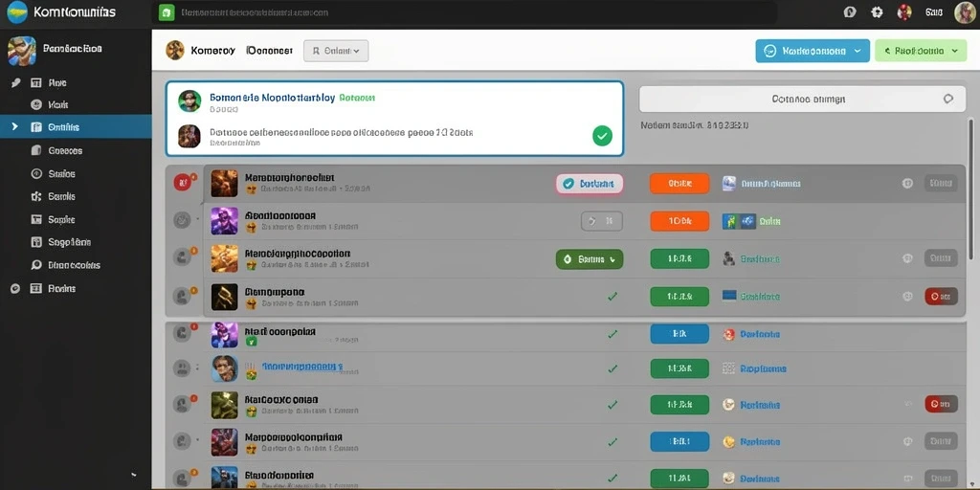This screenshot has width=980, height=490.
Task: Click the top bar search input field
Action: click(464, 12)
